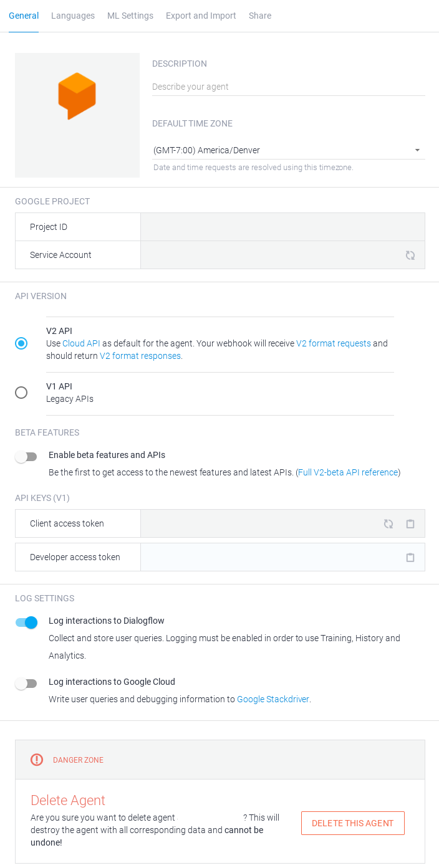Image resolution: width=439 pixels, height=868 pixels.
Task: Copy the Developer access token
Action: pos(410,557)
